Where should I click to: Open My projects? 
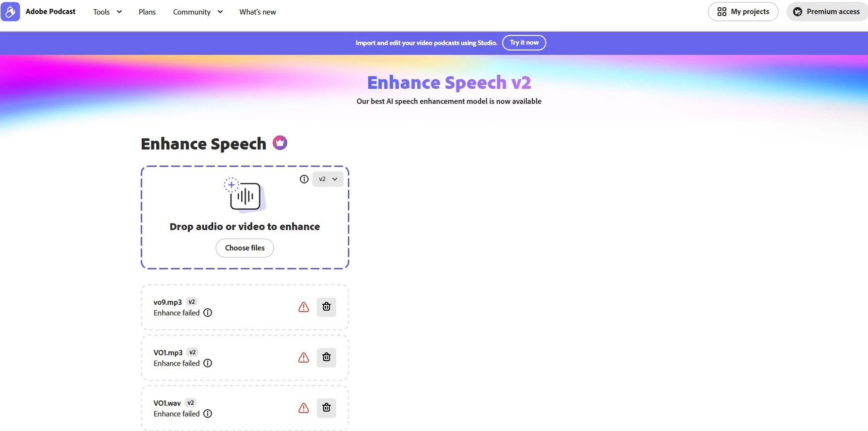click(x=743, y=12)
